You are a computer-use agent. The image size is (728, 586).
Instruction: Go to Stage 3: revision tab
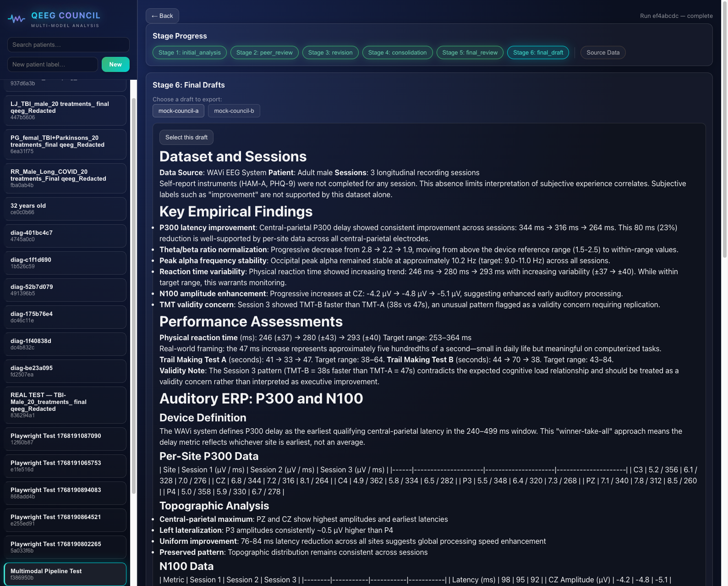(x=330, y=53)
